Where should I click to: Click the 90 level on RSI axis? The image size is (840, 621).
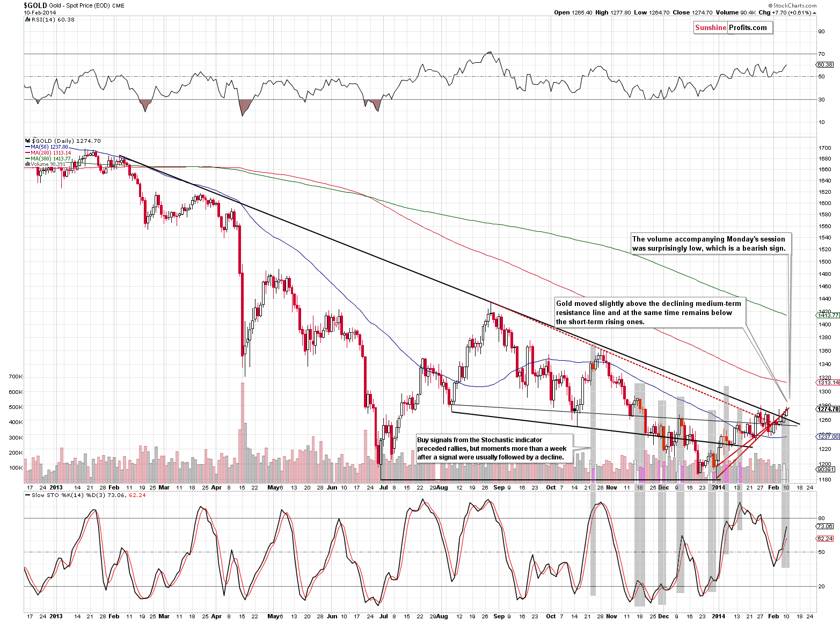pyautogui.click(x=821, y=31)
